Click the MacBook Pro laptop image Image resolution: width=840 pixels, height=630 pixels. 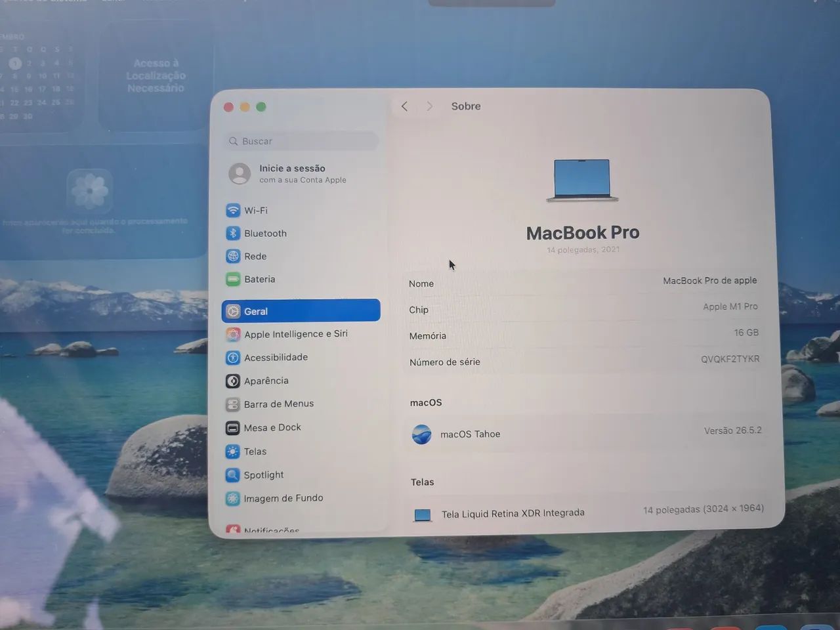[582, 180]
